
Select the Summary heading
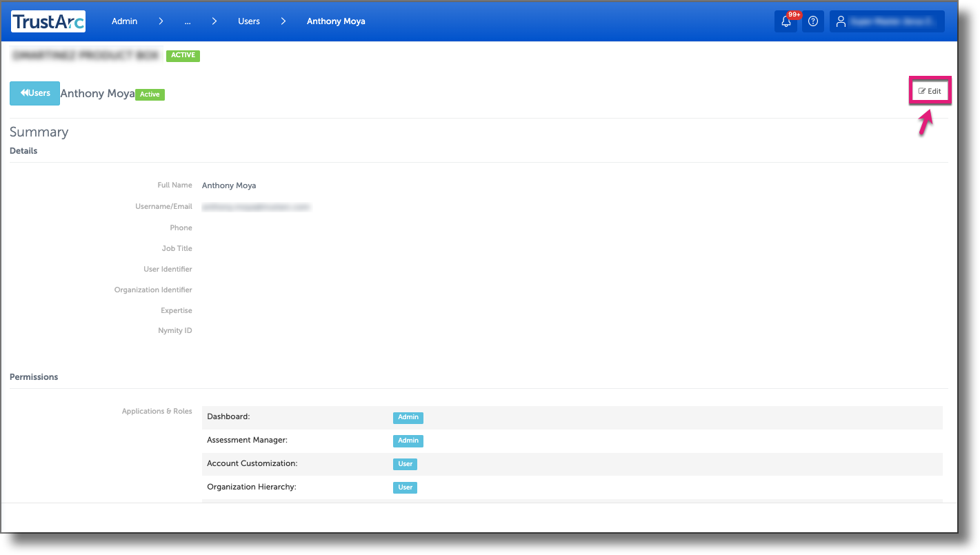point(39,132)
